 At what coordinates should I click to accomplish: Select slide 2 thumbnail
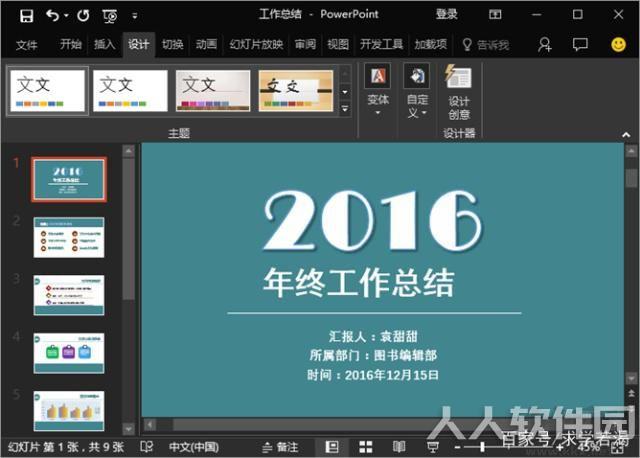pos(69,237)
